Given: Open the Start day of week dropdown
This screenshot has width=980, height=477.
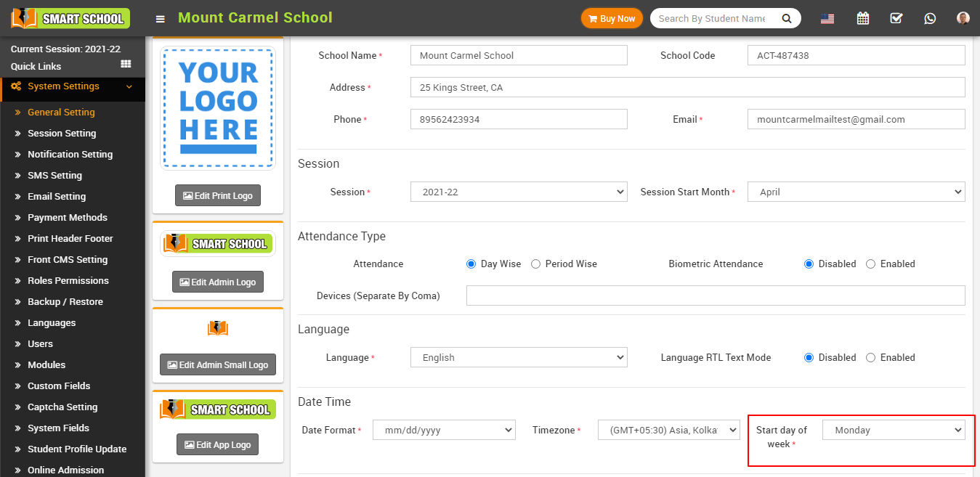Looking at the screenshot, I should pos(893,431).
